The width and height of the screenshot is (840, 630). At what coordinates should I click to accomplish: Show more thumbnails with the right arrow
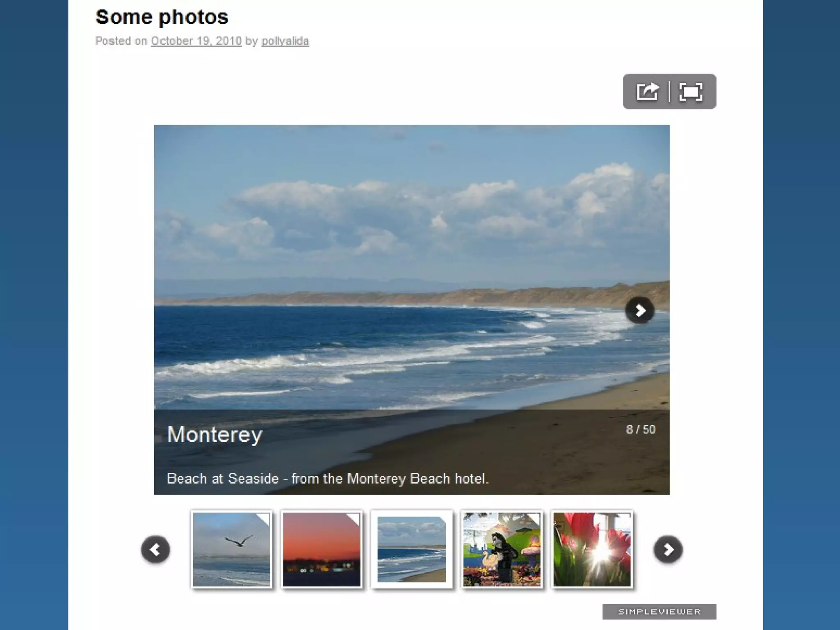pyautogui.click(x=668, y=549)
